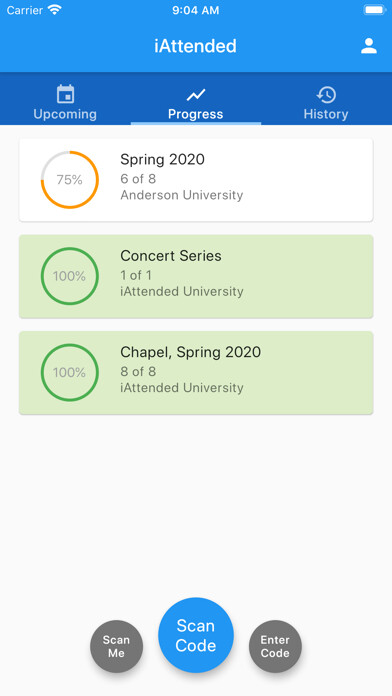Select the Progress tab label
392x696 pixels.
click(x=196, y=114)
